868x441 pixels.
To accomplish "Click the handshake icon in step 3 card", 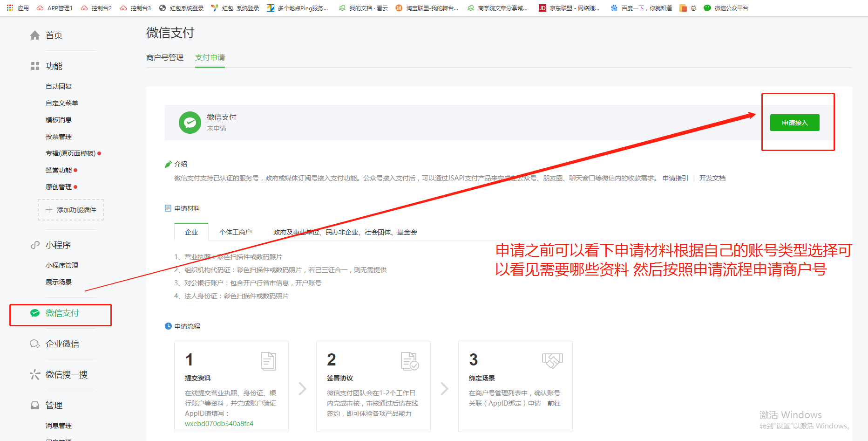I will click(552, 360).
